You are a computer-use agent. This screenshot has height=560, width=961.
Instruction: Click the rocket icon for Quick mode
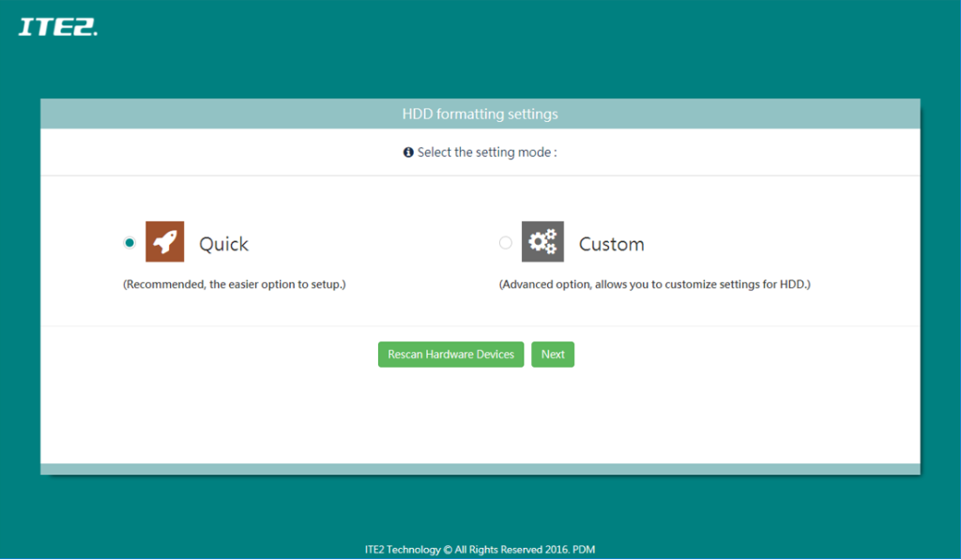point(164,241)
